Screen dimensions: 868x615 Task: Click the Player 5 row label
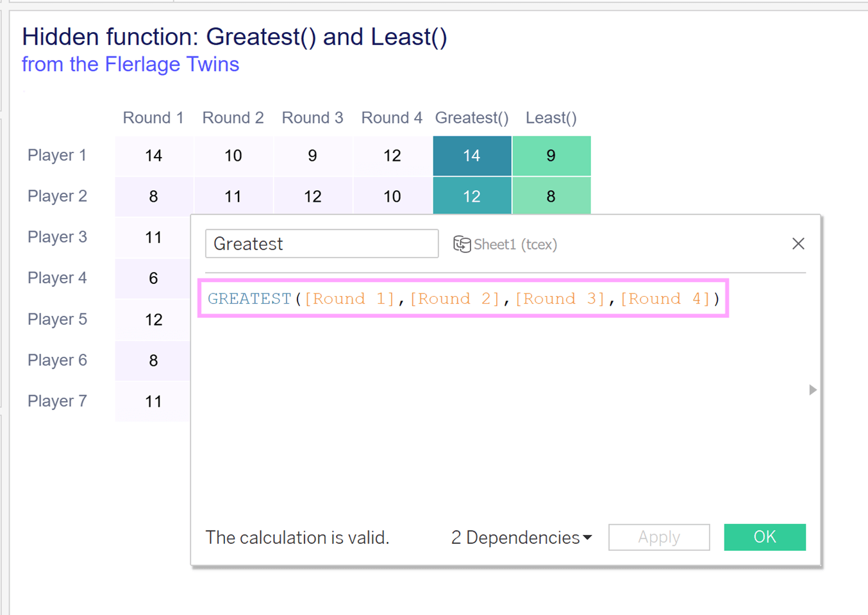[x=57, y=319]
